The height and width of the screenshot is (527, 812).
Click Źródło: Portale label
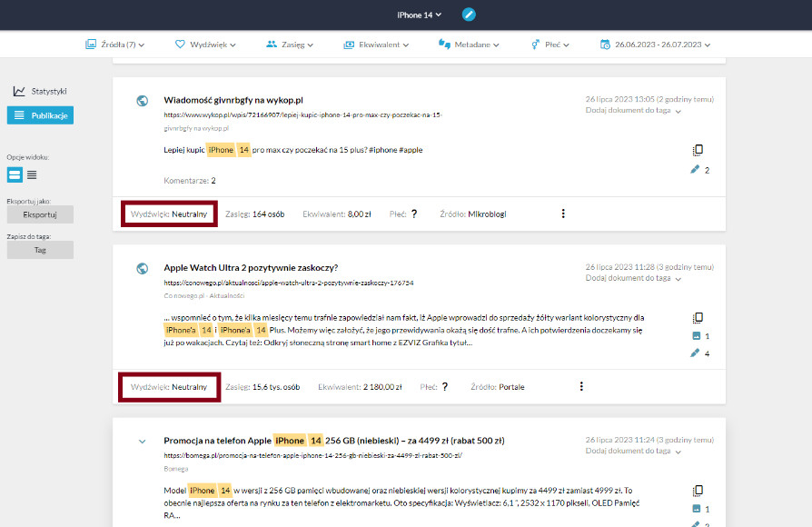497,387
